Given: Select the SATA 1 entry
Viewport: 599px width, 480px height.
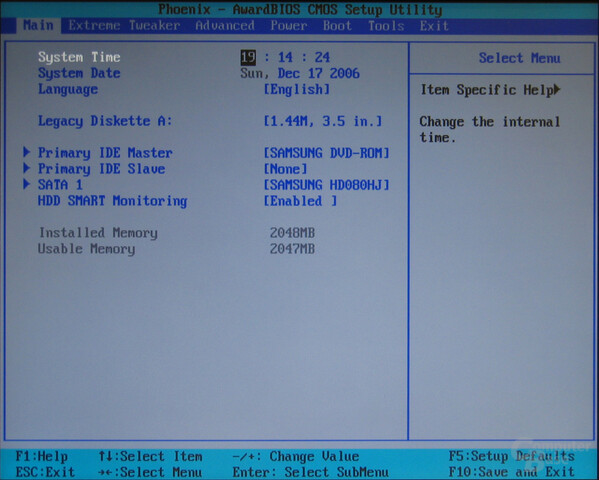Looking at the screenshot, I should point(60,185).
